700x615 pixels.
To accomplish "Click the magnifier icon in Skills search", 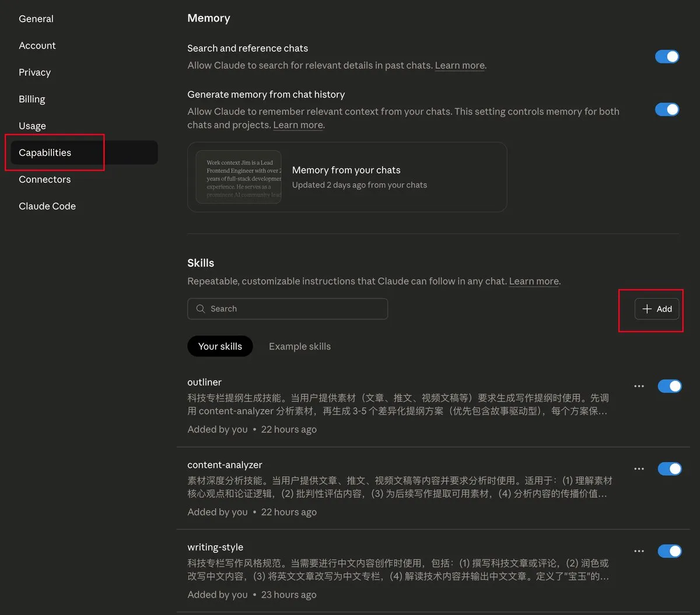I will [201, 309].
